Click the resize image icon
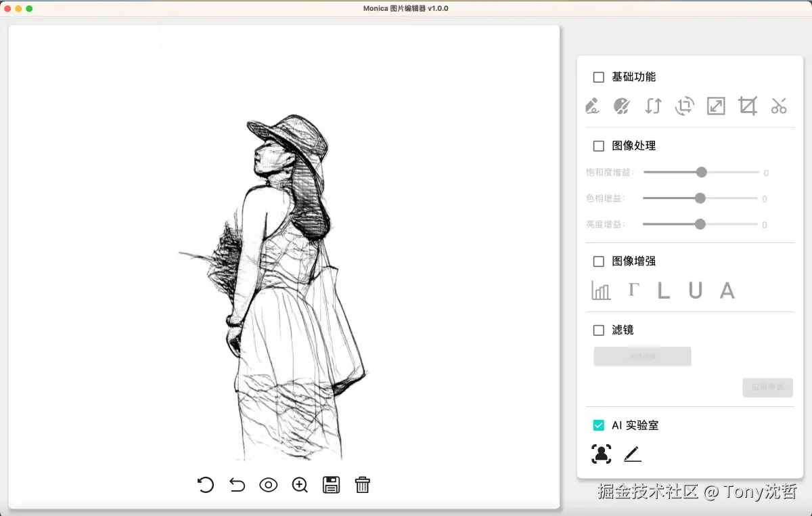The width and height of the screenshot is (812, 516). click(716, 106)
